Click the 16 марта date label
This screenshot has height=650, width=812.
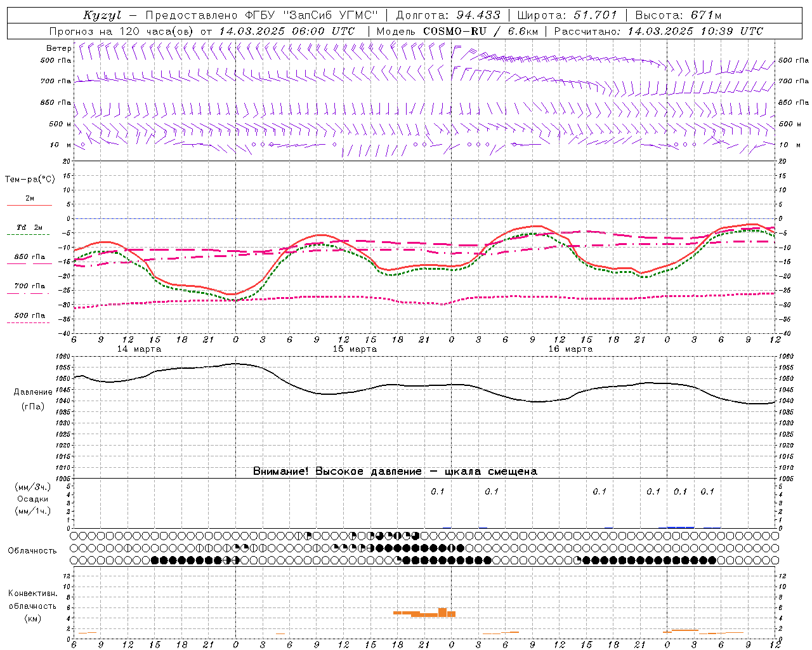point(571,349)
